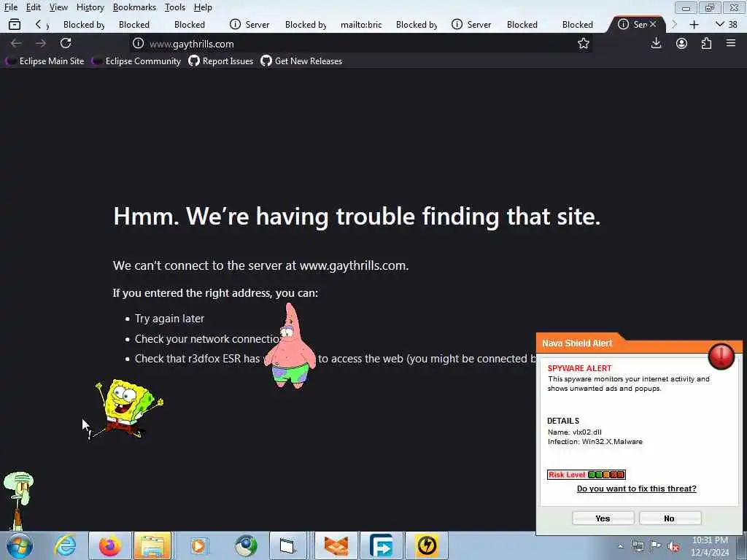Open the hamburger application menu
The height and width of the screenshot is (560, 747).
click(731, 43)
